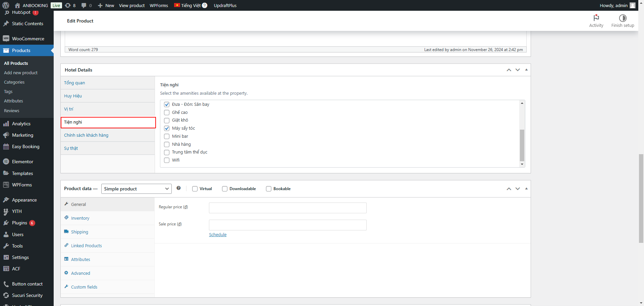Screen dimensions: 644x306
Task: Uncheck the Máy sấy tóc amenity
Action: [167, 128]
